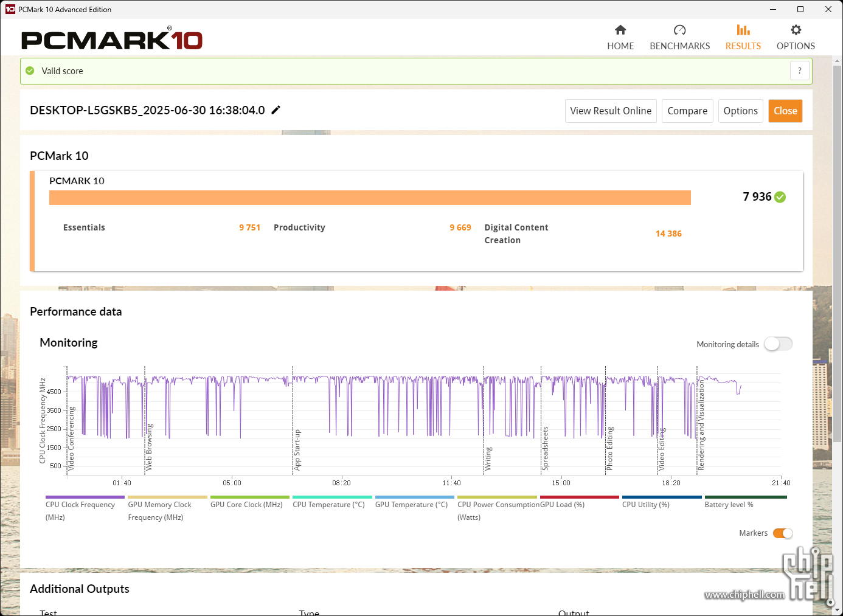Open the result Options button
This screenshot has width=843, height=616.
click(x=740, y=111)
